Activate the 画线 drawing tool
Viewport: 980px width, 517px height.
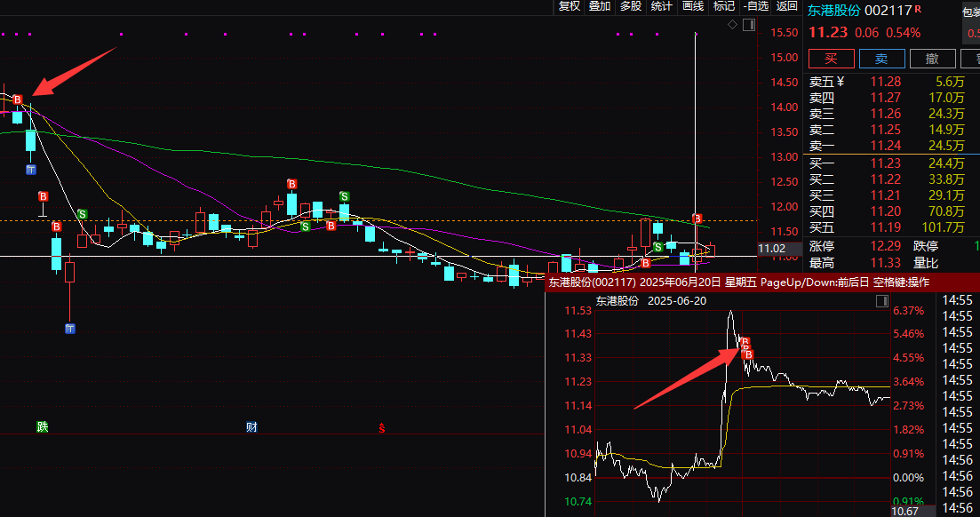[x=693, y=6]
